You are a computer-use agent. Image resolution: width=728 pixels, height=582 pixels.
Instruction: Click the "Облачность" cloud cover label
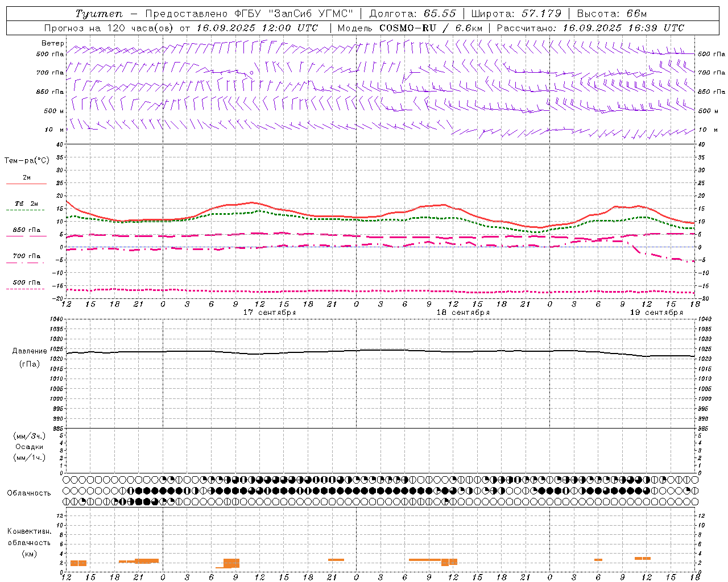pyautogui.click(x=29, y=493)
